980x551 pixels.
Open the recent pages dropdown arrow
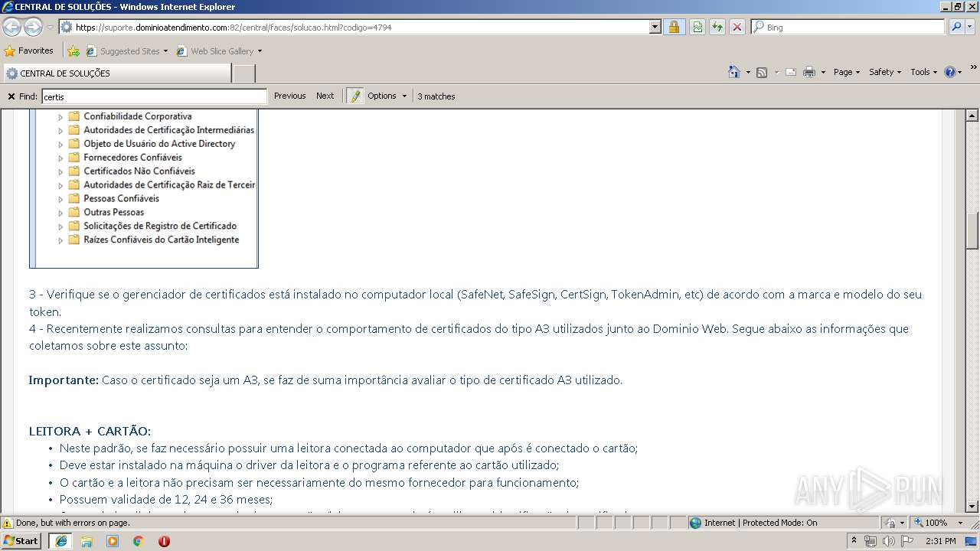pyautogui.click(x=50, y=27)
